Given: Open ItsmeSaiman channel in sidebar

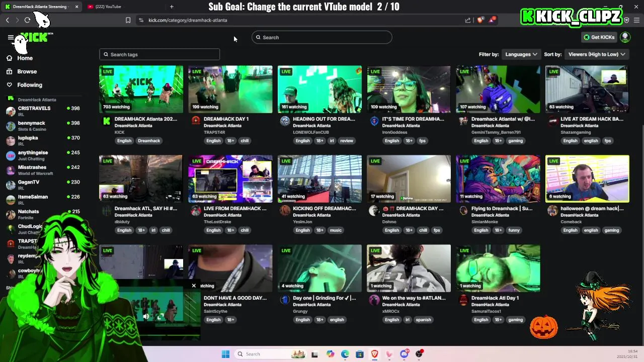Looking at the screenshot, I should tap(43, 199).
